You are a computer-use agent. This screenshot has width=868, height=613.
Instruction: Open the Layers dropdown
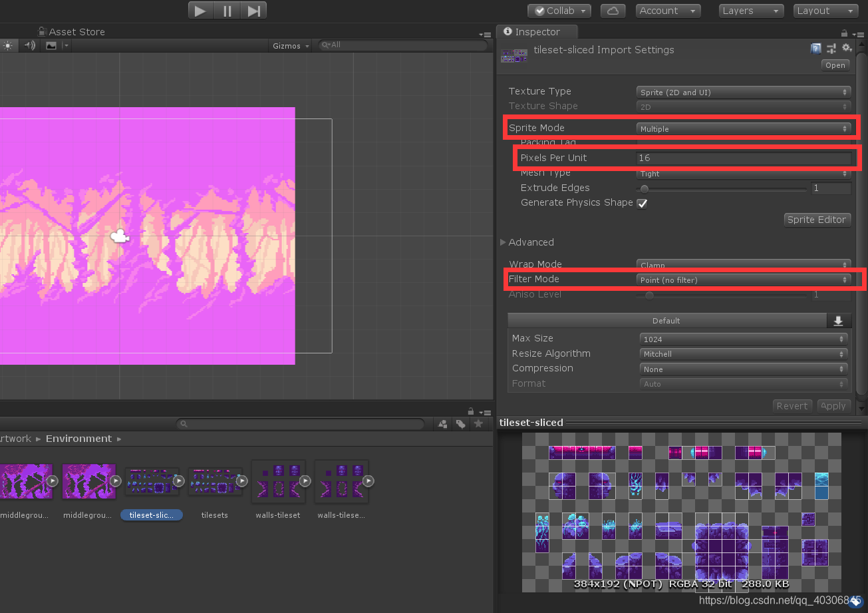pos(752,11)
